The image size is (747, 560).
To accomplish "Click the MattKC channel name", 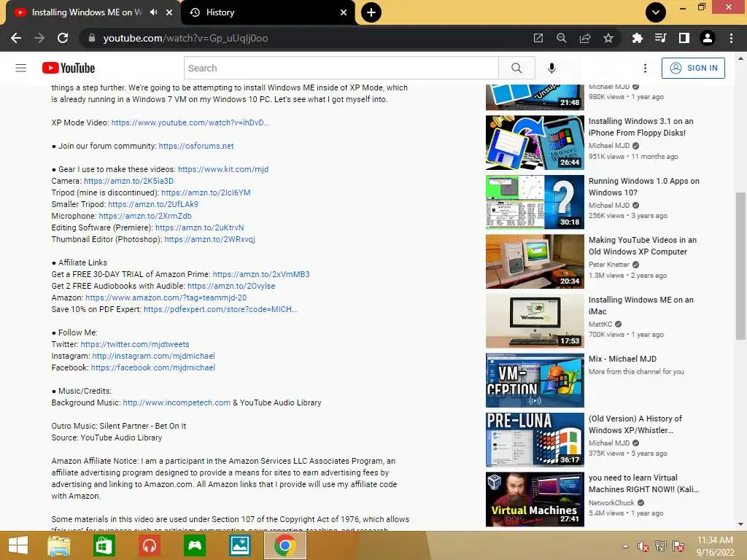I will [x=600, y=324].
